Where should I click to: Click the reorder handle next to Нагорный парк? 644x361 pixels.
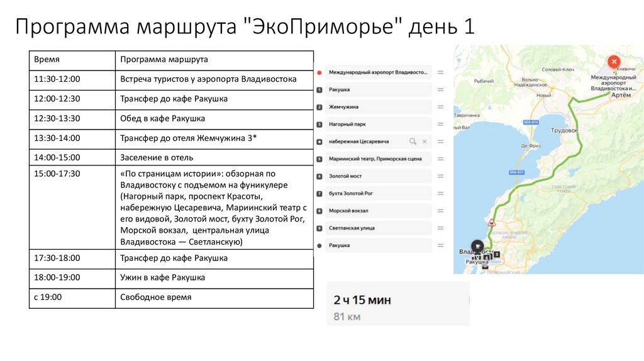coord(440,124)
